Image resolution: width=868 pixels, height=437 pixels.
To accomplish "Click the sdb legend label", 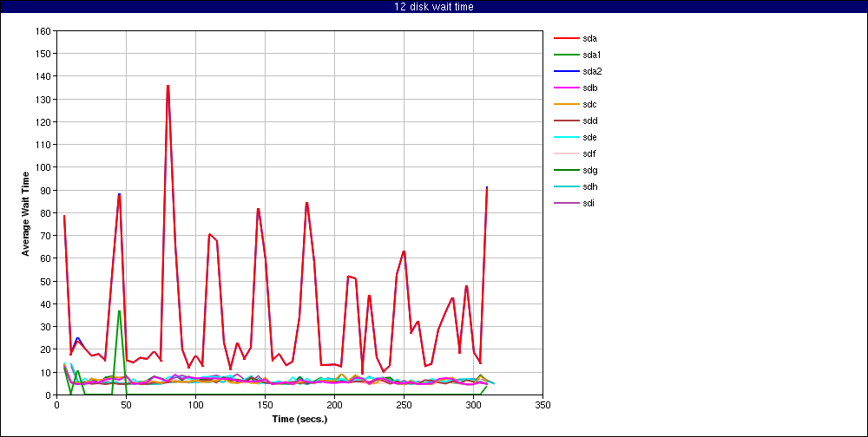I will pyautogui.click(x=589, y=88).
